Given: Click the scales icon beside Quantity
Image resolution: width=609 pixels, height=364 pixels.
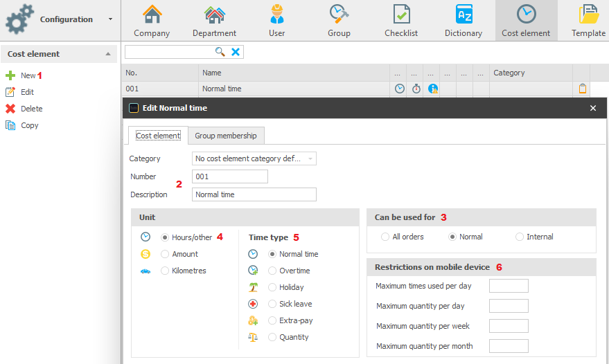Looking at the screenshot, I should 253,337.
